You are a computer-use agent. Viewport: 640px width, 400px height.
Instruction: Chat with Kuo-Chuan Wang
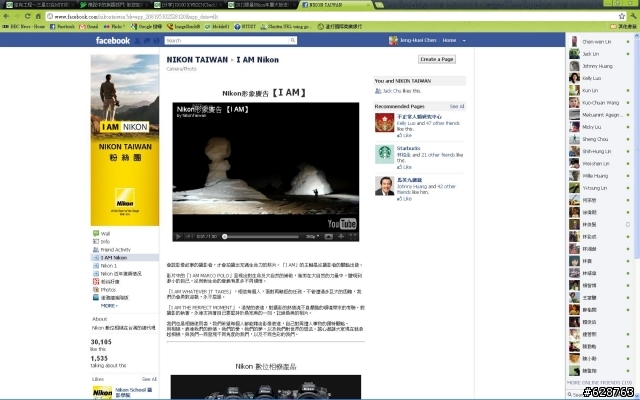[x=600, y=102]
